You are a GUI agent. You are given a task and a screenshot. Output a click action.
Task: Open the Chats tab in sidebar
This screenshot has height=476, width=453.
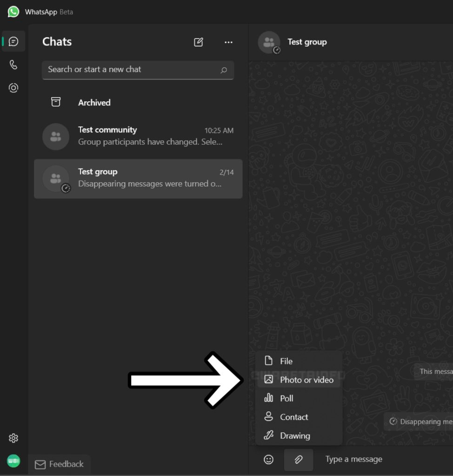click(x=13, y=41)
